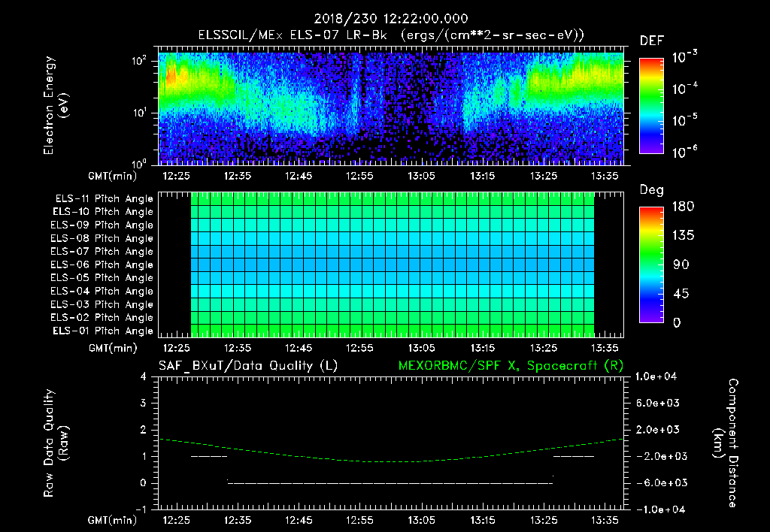Select the ELS-11 Pitch Angle label
Image resolution: width=770 pixels, height=532 pixels.
[x=104, y=199]
